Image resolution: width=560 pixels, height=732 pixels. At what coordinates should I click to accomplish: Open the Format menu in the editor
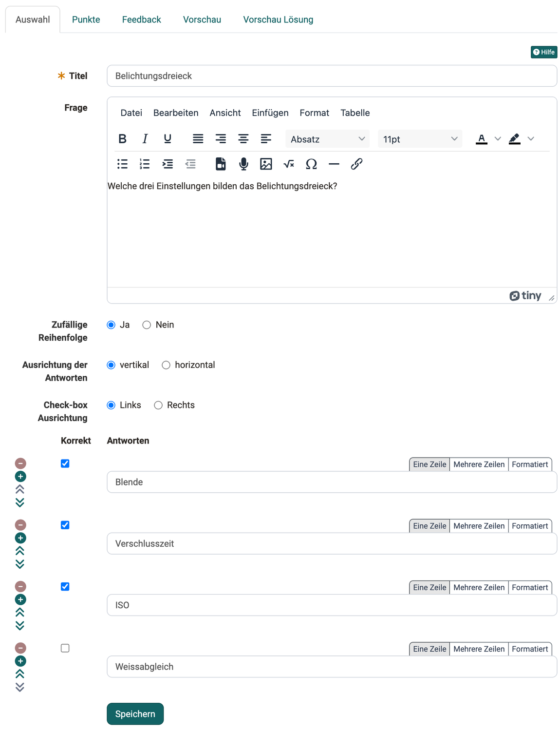[315, 113]
